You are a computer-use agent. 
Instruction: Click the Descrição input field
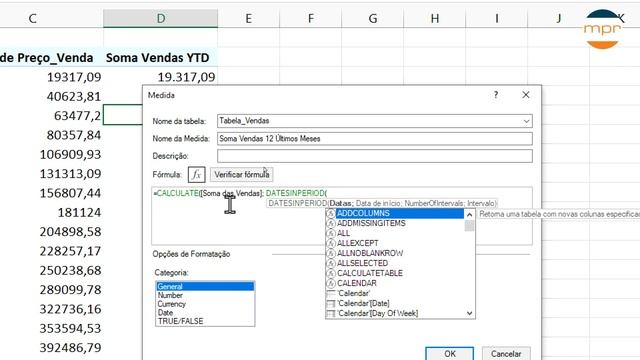[x=375, y=156]
